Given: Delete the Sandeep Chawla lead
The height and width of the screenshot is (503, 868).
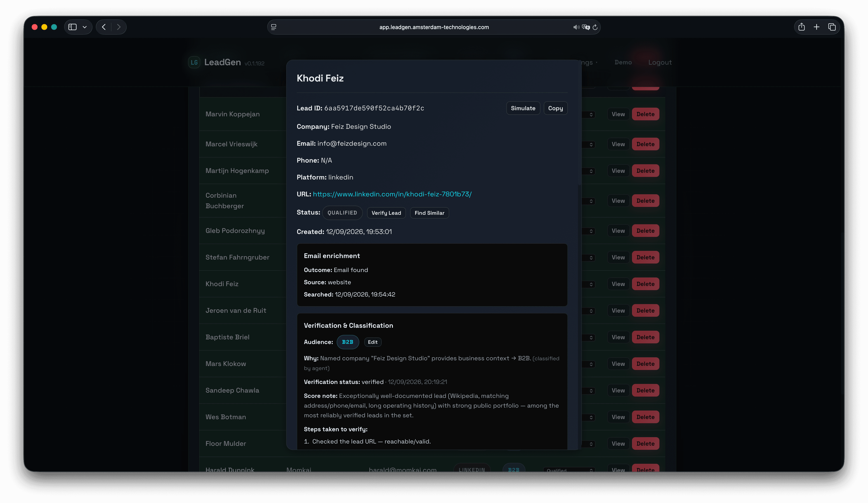Looking at the screenshot, I should (x=645, y=390).
